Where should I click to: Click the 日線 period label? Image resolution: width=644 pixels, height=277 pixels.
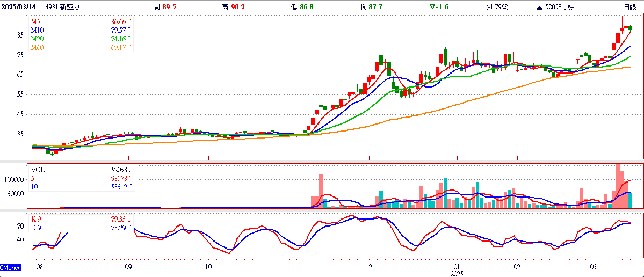click(x=630, y=7)
